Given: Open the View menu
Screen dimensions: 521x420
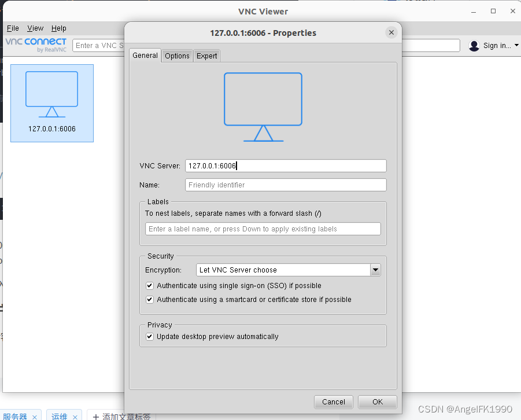Looking at the screenshot, I should point(35,28).
